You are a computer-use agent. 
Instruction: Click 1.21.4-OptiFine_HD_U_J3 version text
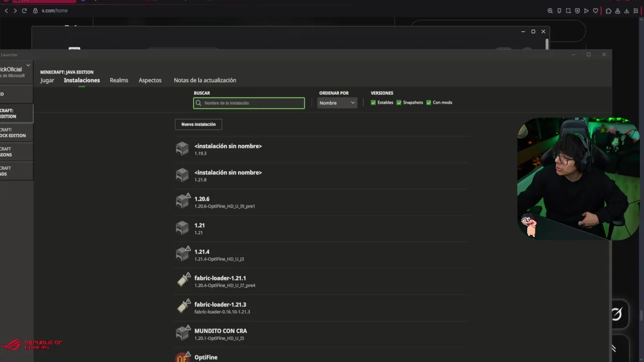click(x=219, y=259)
